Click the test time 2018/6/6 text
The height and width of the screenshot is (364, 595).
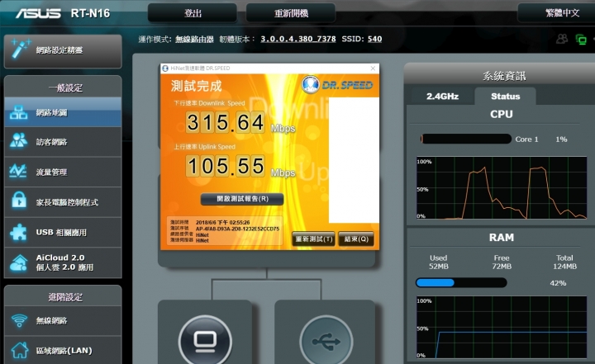click(222, 222)
